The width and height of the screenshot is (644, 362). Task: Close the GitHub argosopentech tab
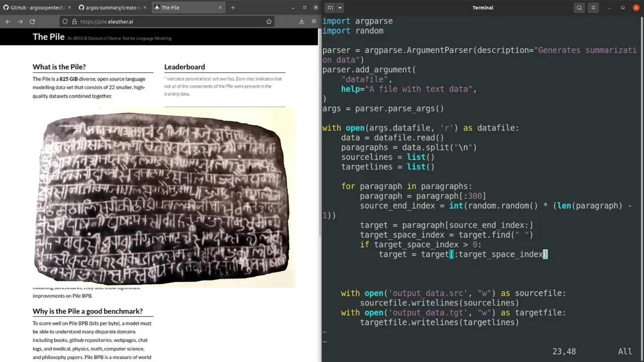pos(69,8)
